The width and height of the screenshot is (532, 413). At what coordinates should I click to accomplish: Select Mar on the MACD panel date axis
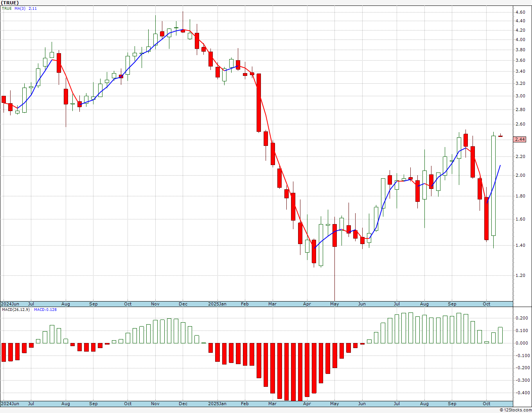click(272, 404)
